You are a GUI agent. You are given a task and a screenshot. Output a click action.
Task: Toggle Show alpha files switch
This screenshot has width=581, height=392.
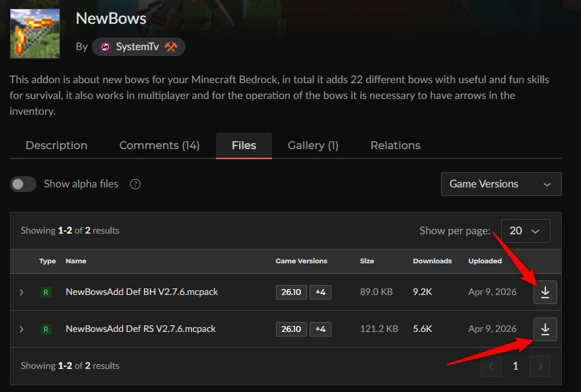coord(23,184)
